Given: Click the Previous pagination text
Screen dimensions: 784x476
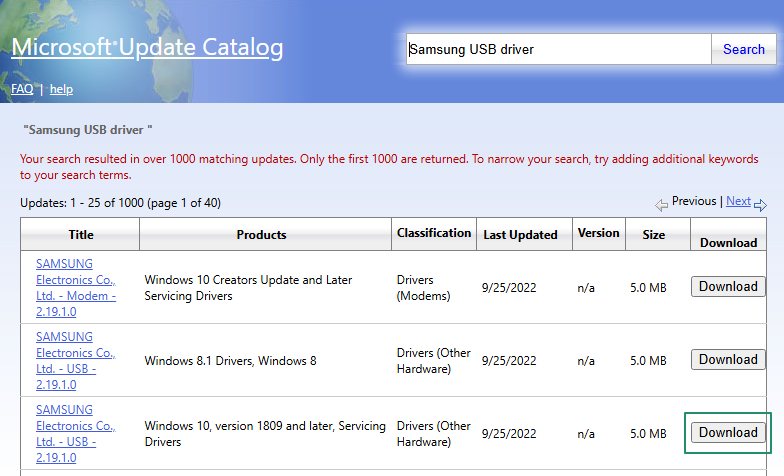Looking at the screenshot, I should [694, 201].
